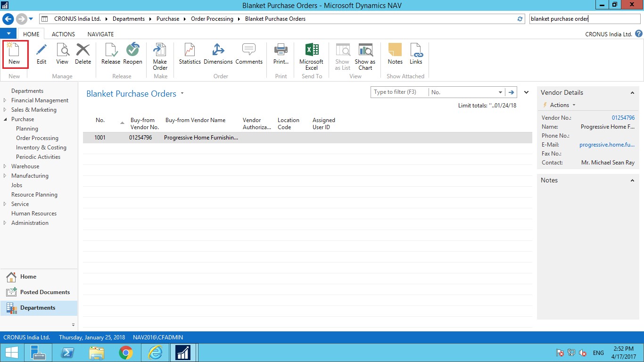Show as Chart view
The width and height of the screenshot is (644, 362).
click(365, 57)
